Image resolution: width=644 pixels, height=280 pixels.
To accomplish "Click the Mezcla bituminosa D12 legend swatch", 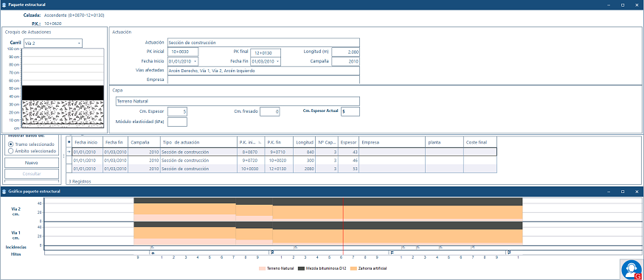I will (301, 268).
